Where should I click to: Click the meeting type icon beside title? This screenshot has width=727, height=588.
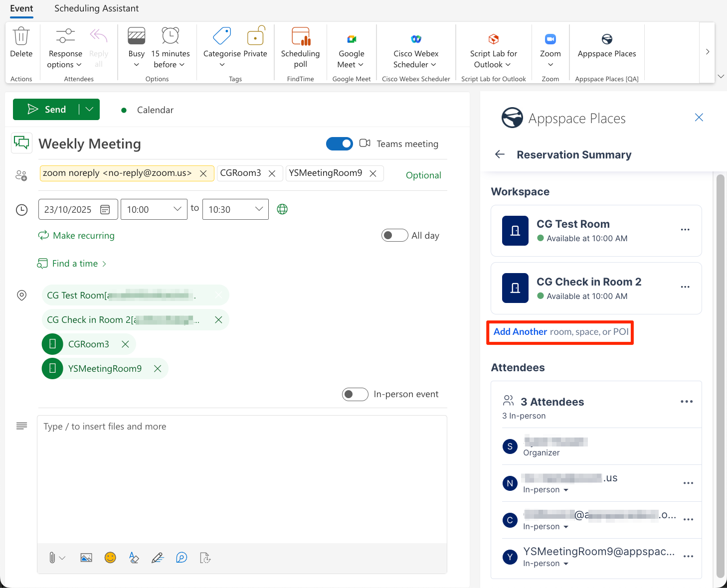click(x=21, y=143)
